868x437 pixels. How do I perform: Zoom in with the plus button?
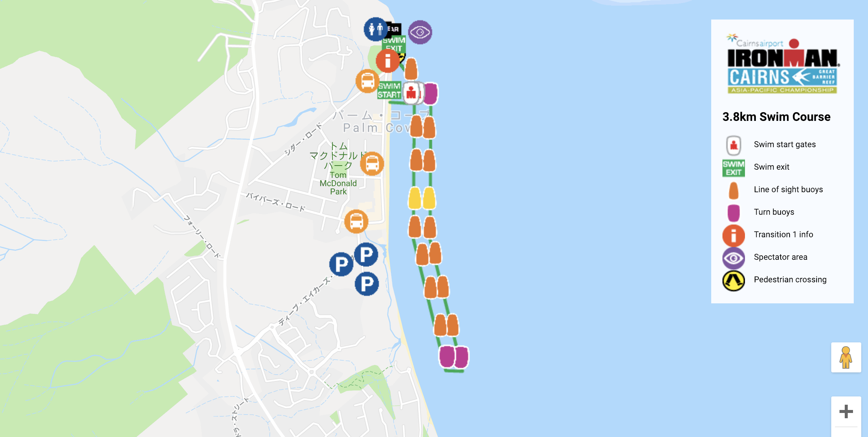[x=846, y=411]
